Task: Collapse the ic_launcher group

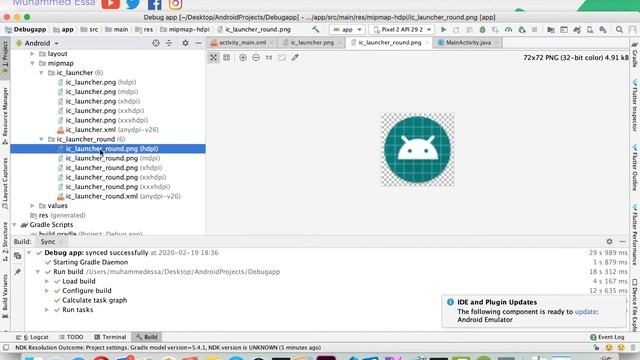Action: pos(41,73)
